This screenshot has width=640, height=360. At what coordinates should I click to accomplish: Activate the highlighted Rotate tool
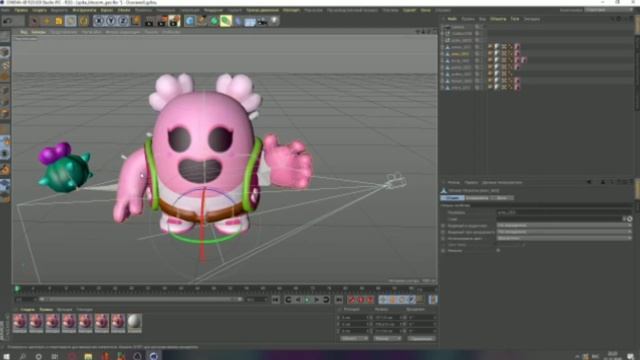pos(71,21)
